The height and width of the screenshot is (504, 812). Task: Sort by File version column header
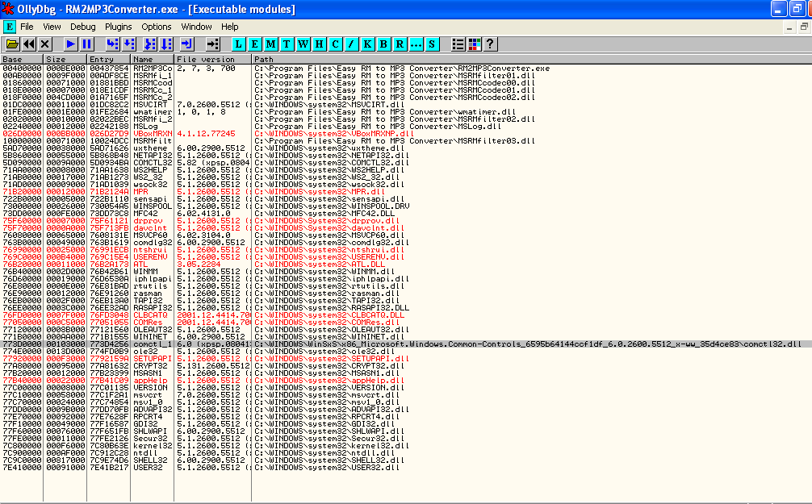(212, 59)
